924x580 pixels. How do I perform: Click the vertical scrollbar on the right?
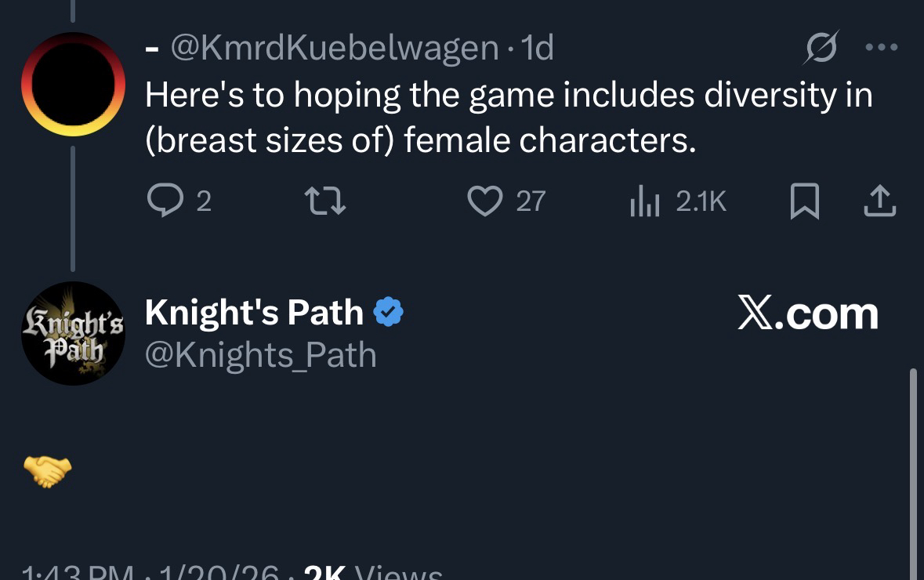tap(912, 470)
